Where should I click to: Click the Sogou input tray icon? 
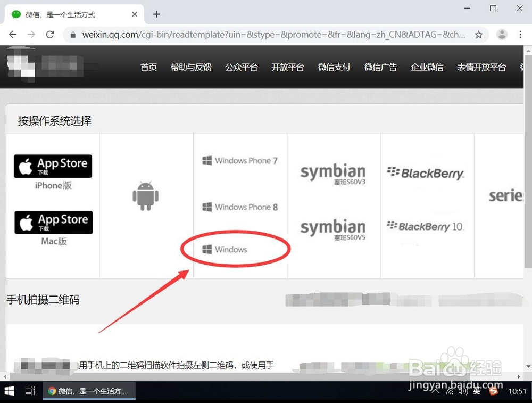coord(494,391)
